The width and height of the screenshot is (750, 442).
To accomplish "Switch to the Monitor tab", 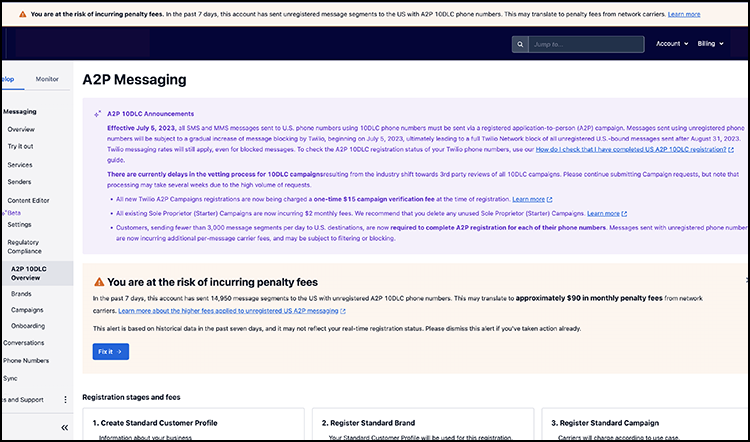I will pyautogui.click(x=47, y=79).
